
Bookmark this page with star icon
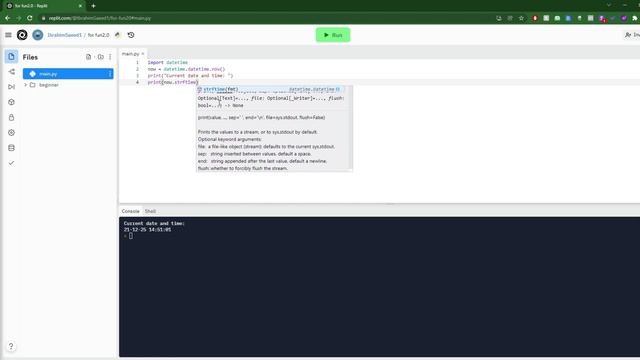coord(521,18)
